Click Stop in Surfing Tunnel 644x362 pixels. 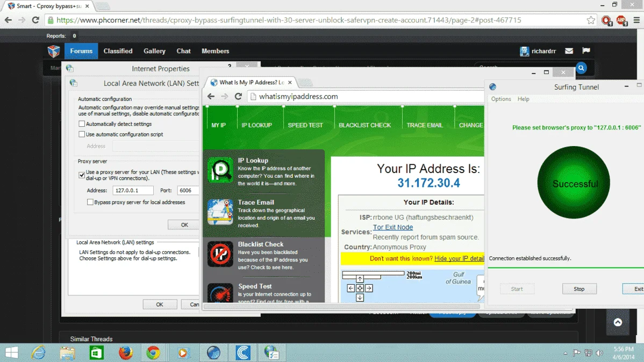tap(579, 289)
